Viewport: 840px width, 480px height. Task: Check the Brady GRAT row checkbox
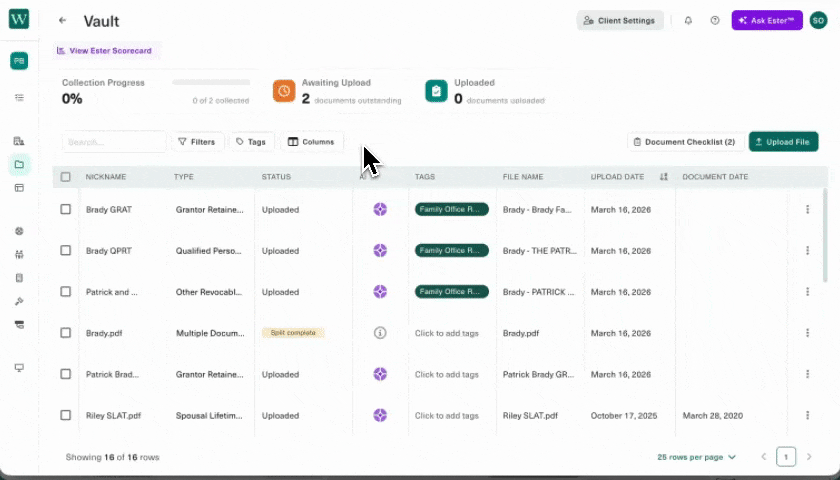pos(66,210)
